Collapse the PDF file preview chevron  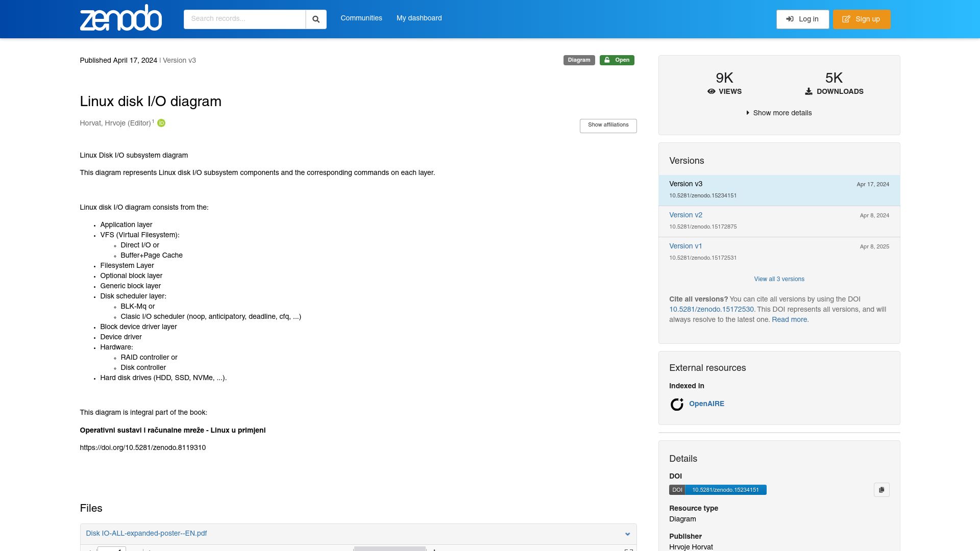[x=627, y=534]
